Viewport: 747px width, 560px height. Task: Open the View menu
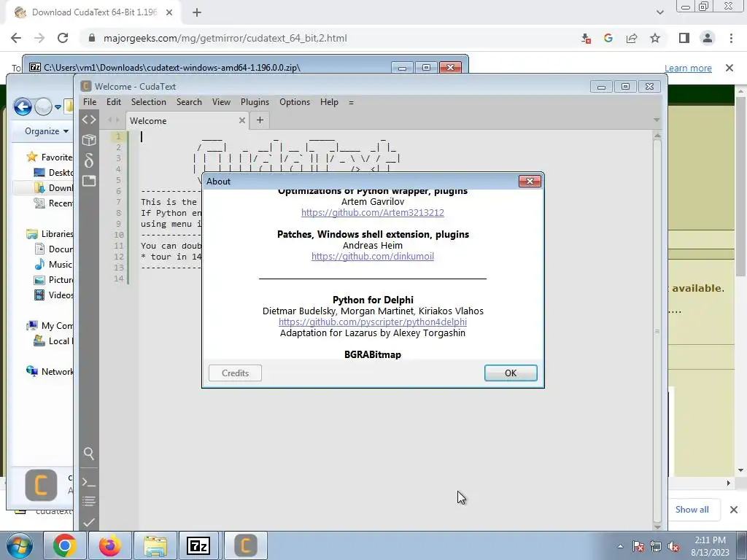coord(221,102)
